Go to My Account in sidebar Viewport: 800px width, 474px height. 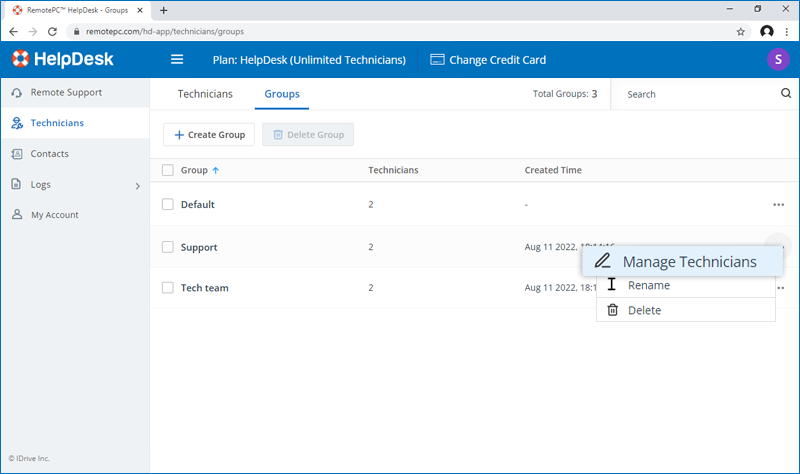click(x=54, y=215)
